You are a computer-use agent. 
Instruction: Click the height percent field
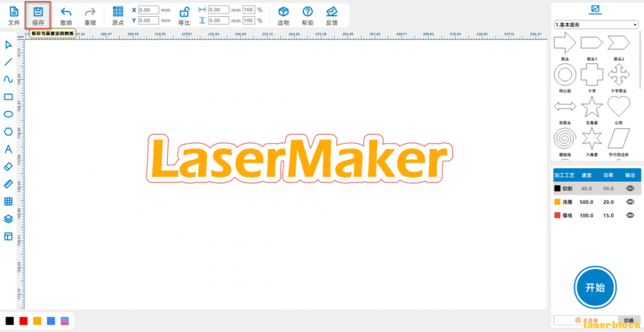(x=249, y=20)
